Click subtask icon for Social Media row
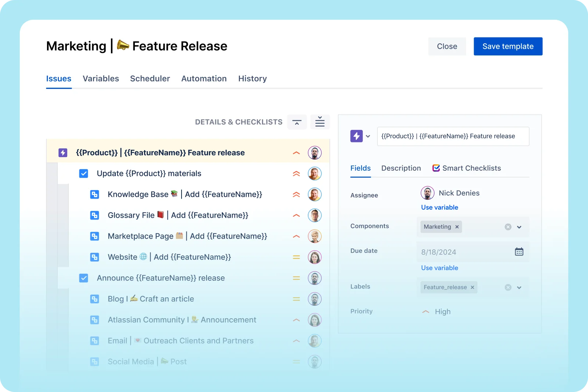 coord(94,362)
